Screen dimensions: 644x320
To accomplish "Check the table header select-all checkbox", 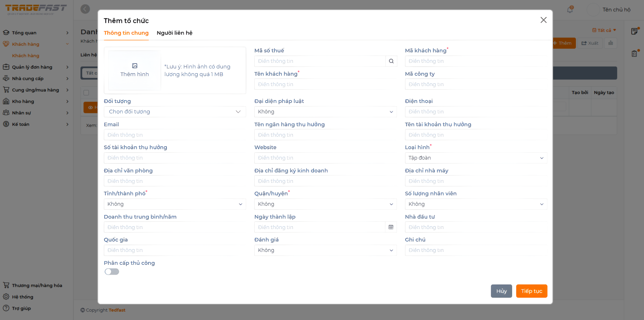I will [x=86, y=93].
